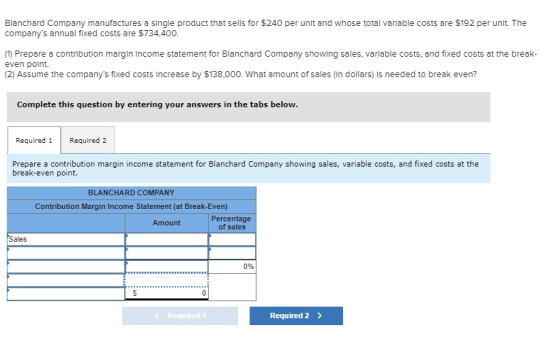Screen dimensions: 560x364
Task: Open the second row label dropdown
Action: click(66, 253)
